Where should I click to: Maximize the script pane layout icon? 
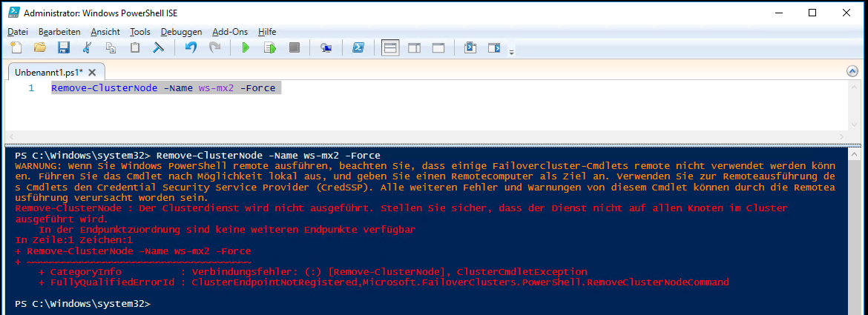tap(438, 47)
